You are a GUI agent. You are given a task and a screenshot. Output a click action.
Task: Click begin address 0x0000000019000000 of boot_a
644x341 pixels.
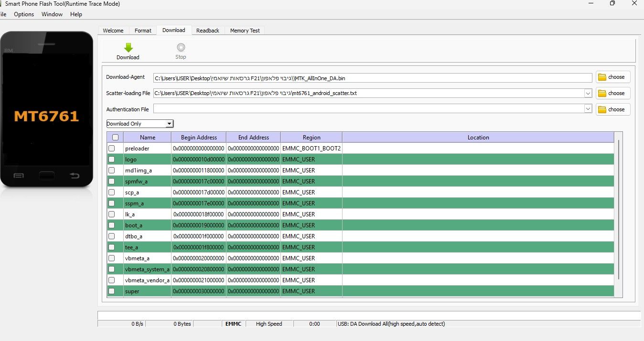click(199, 225)
